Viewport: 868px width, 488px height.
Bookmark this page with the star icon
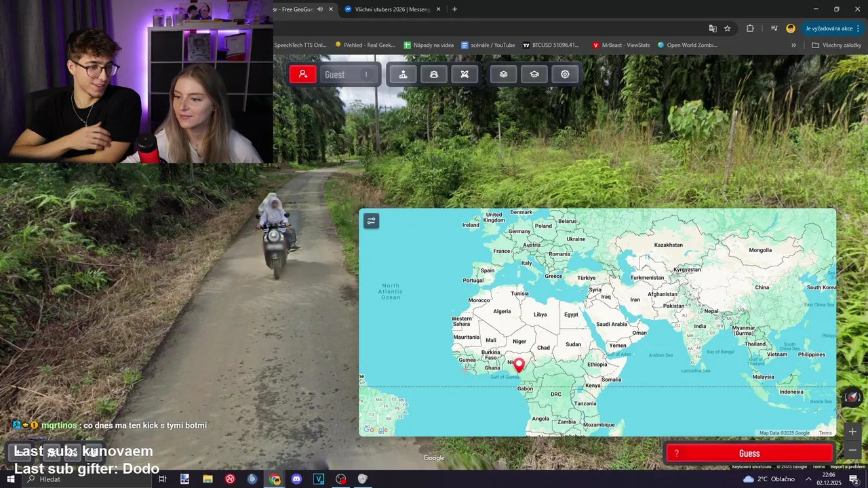click(x=728, y=28)
